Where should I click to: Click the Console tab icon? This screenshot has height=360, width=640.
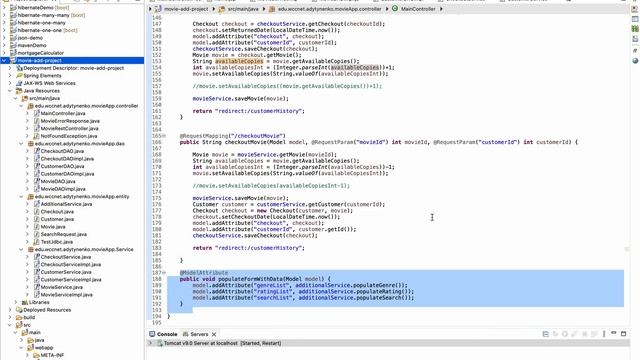pos(152,334)
